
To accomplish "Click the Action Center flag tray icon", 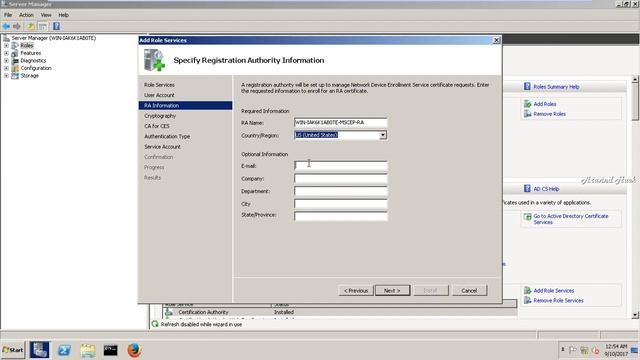I will click(x=573, y=350).
